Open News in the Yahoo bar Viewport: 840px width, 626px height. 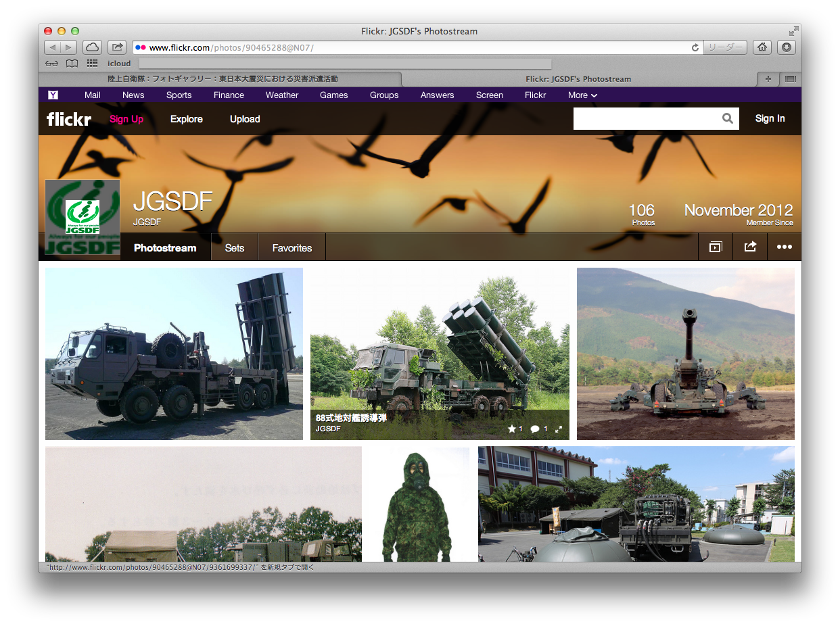[x=133, y=95]
